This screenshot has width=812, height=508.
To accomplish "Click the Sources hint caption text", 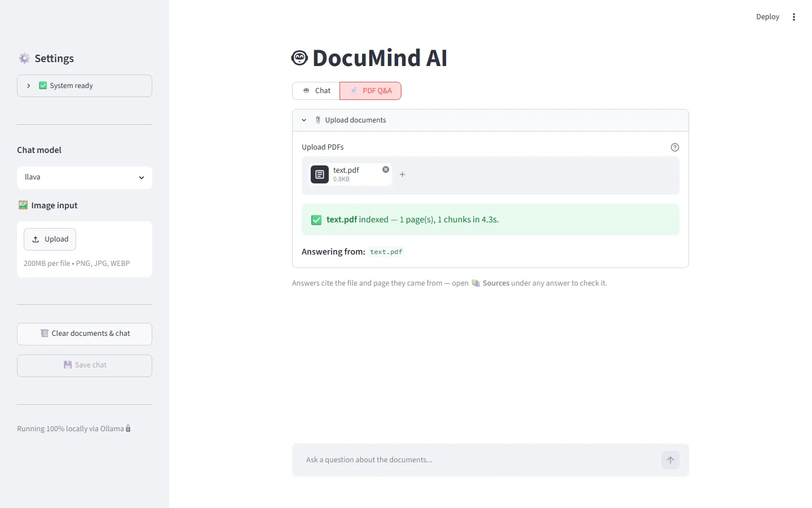I will 449,283.
